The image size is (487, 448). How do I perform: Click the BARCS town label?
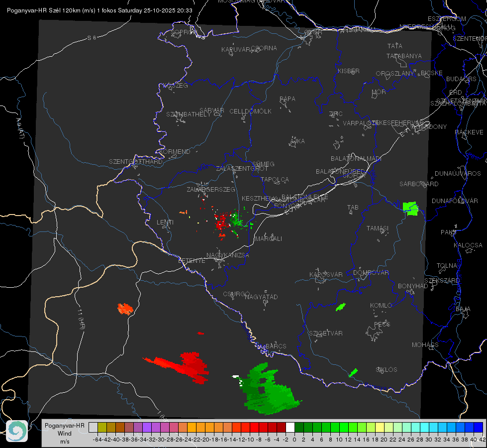[276, 346]
